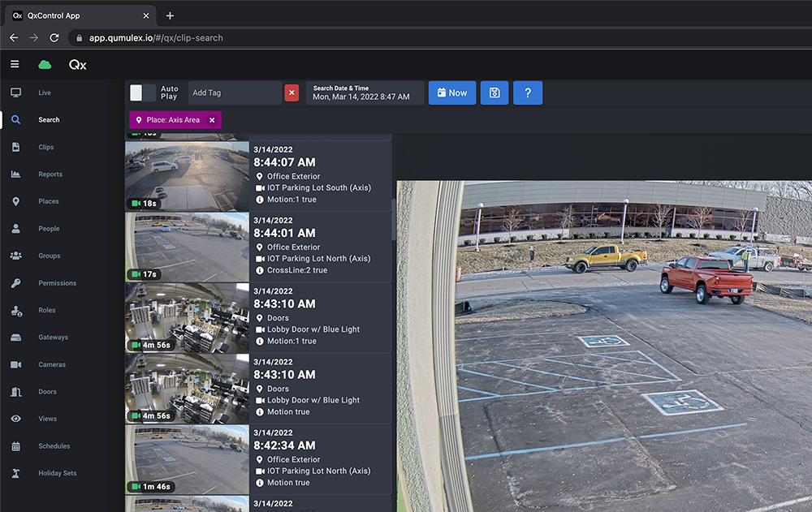Click the Places map pin icon
Viewport: 812px width, 512px height.
(16, 201)
